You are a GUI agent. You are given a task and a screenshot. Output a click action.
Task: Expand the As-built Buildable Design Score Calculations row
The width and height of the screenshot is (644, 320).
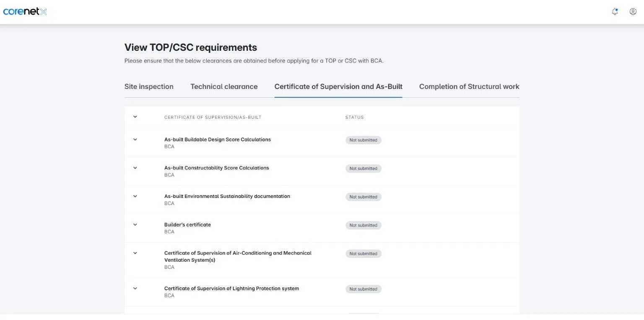[x=135, y=139]
